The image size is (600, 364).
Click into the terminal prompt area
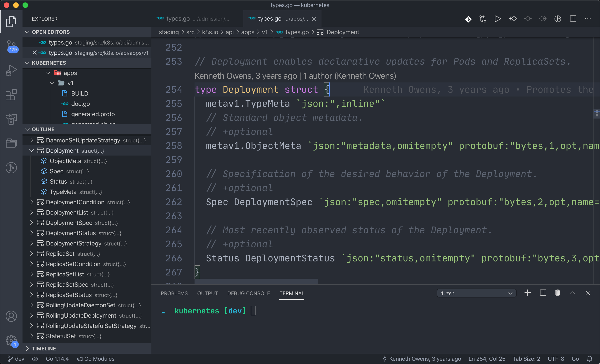[253, 311]
